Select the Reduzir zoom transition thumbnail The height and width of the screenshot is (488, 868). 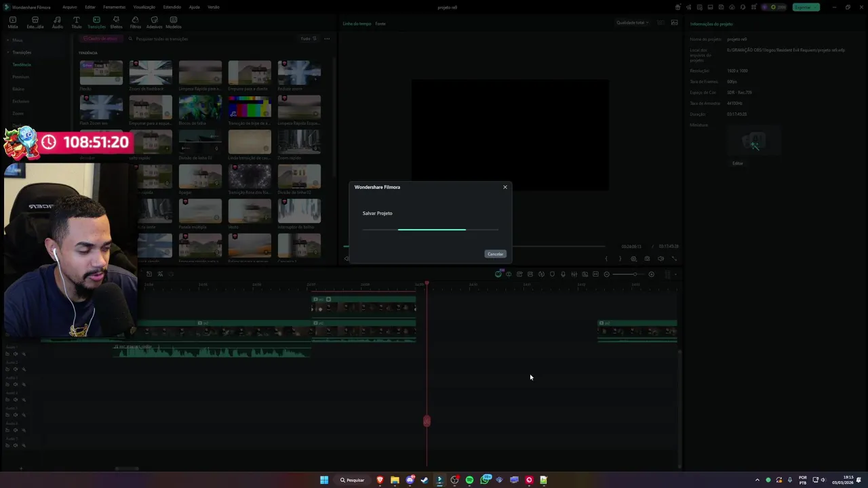point(299,73)
